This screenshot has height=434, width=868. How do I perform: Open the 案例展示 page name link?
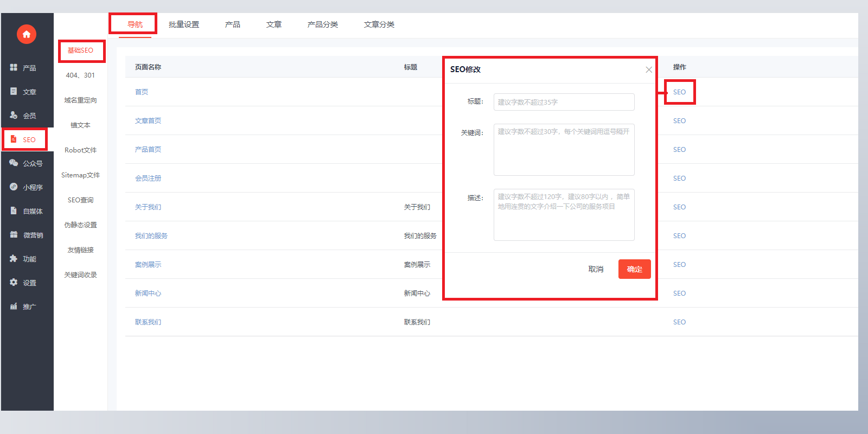click(x=148, y=265)
